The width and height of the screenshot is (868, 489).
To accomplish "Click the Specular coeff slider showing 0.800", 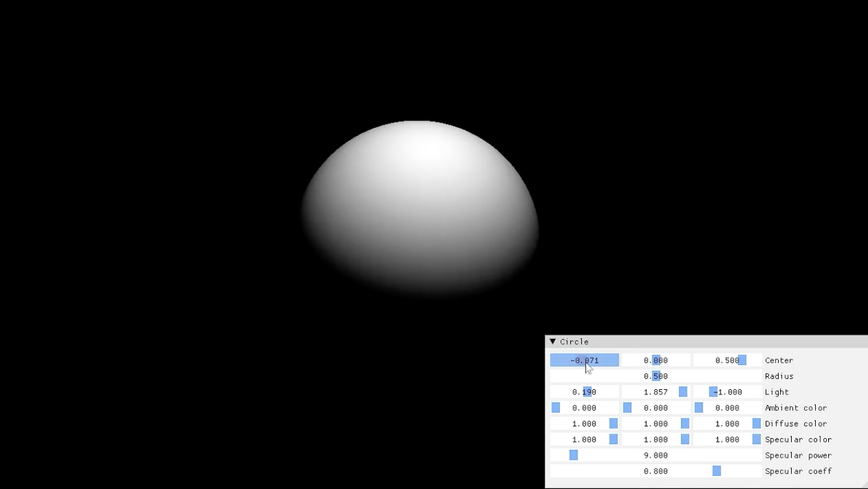I will pos(656,471).
